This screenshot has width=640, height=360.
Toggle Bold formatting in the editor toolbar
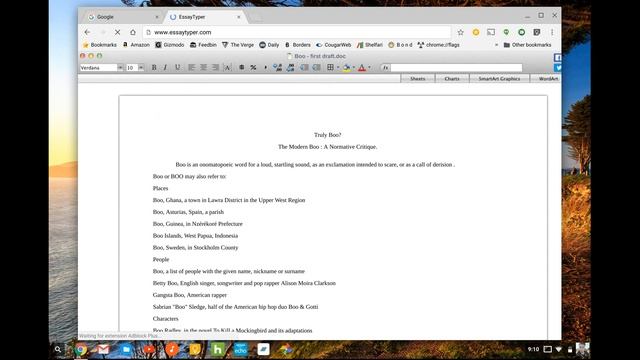(154, 67)
